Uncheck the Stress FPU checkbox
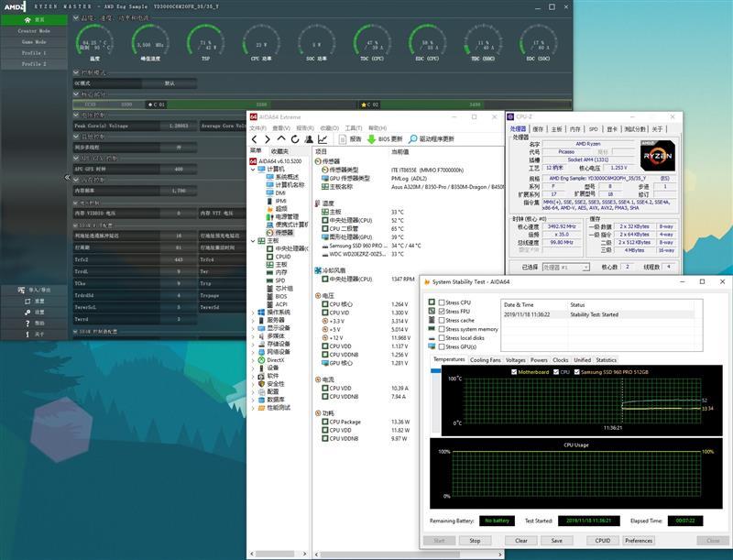The width and height of the screenshot is (733, 560). 442,312
